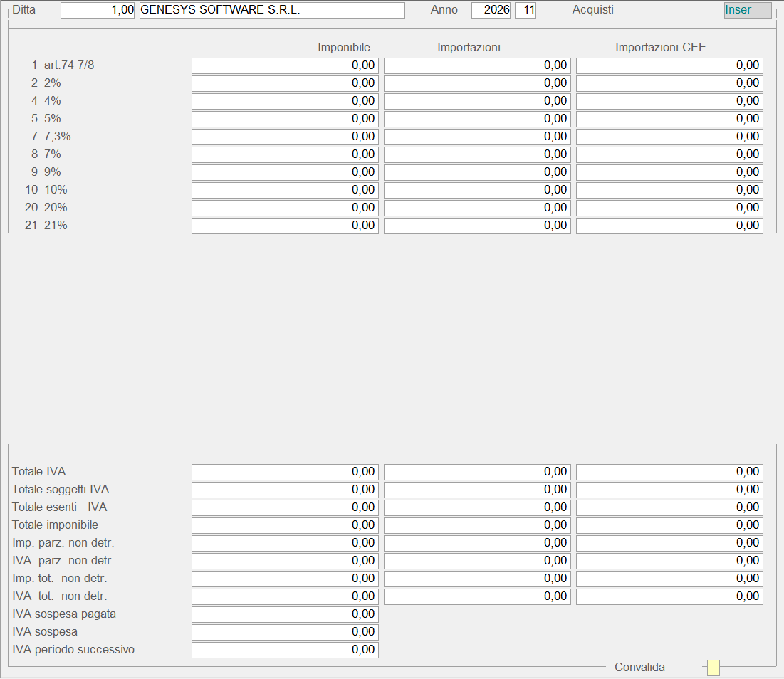
Task: Click the Anno year field 2026
Action: (x=491, y=10)
